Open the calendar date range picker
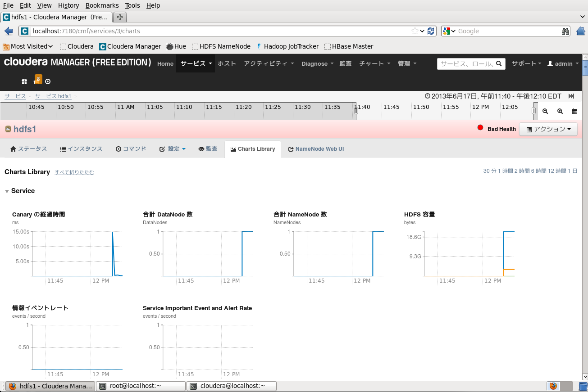This screenshot has height=392, width=588. pos(574,111)
